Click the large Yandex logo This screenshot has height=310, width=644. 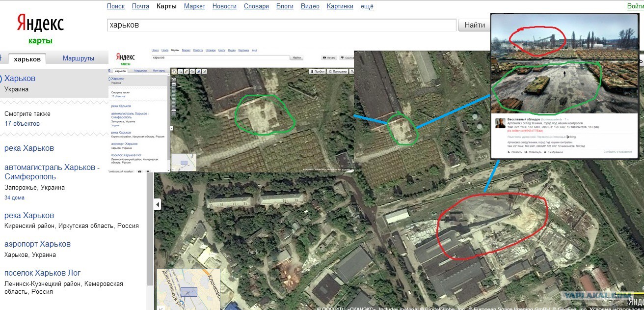tap(41, 23)
